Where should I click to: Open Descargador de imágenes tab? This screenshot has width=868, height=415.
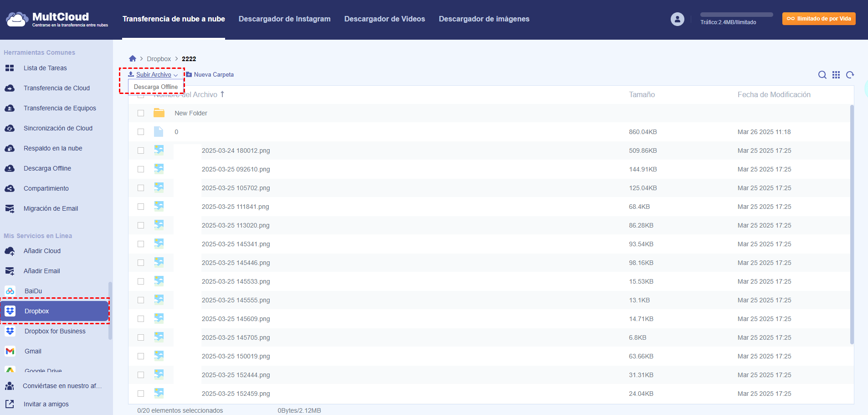point(484,19)
